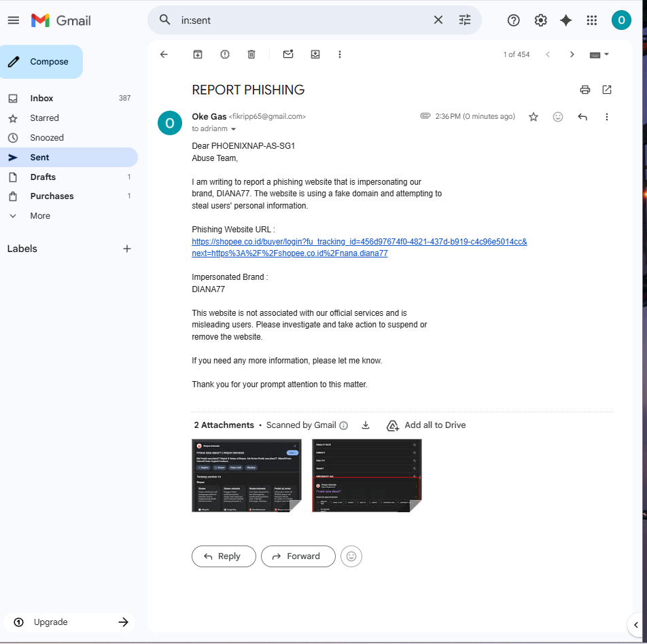Image resolution: width=647 pixels, height=644 pixels.
Task: Open the Support help icon
Action: (513, 20)
